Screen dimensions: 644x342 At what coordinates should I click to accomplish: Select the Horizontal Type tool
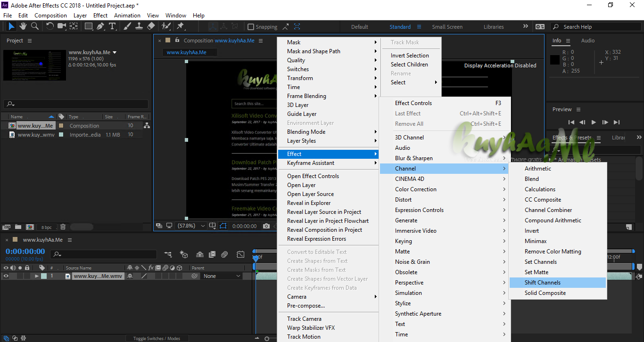click(x=112, y=26)
